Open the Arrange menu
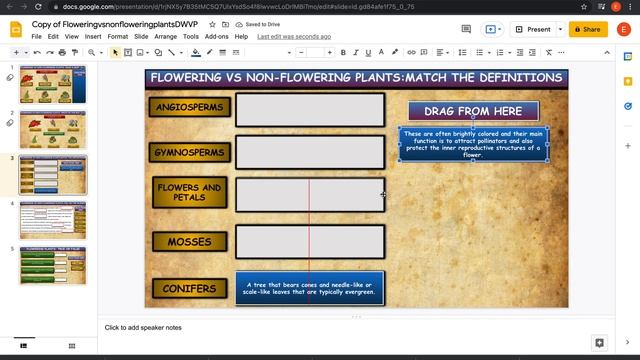The image size is (640, 360). (x=166, y=36)
